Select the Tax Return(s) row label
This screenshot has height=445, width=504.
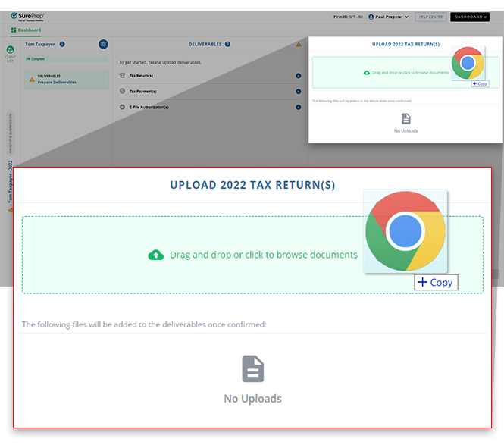pos(141,76)
